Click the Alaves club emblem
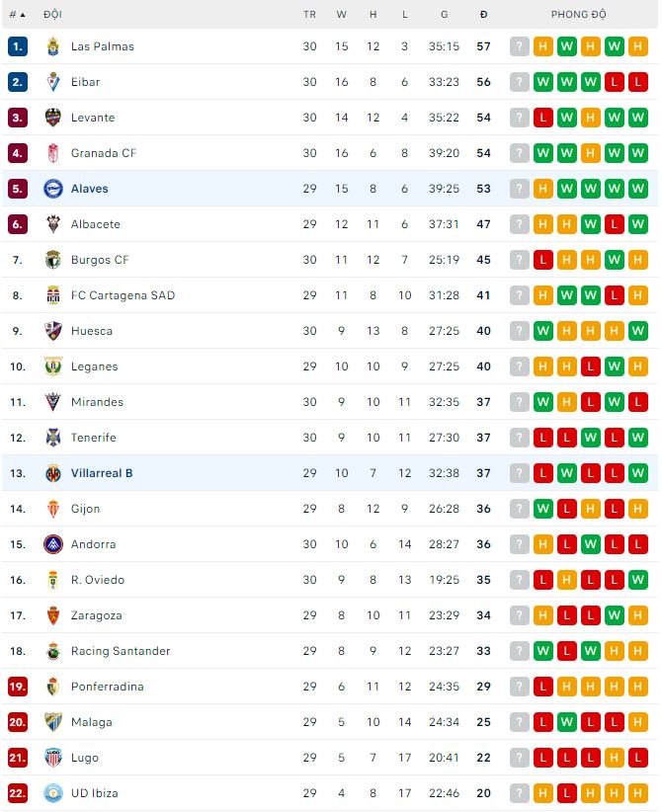 tap(54, 189)
